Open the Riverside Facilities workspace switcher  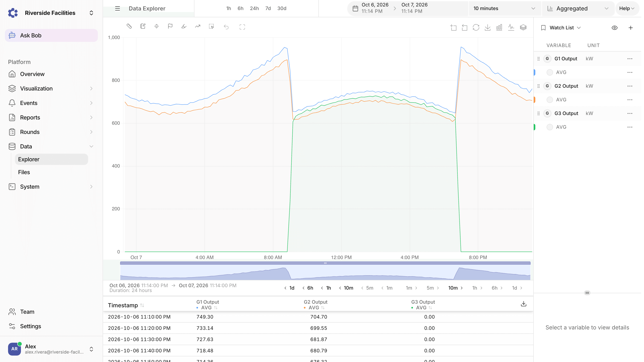point(51,13)
